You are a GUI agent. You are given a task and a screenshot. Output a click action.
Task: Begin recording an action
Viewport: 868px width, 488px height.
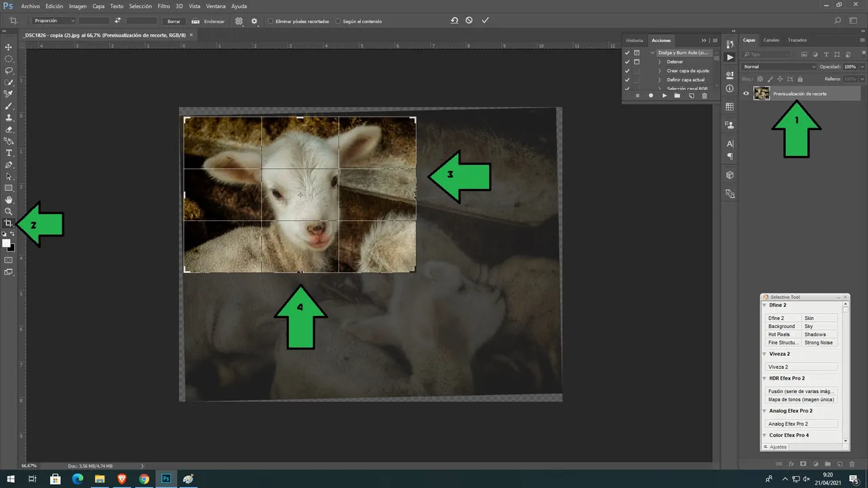coord(651,96)
